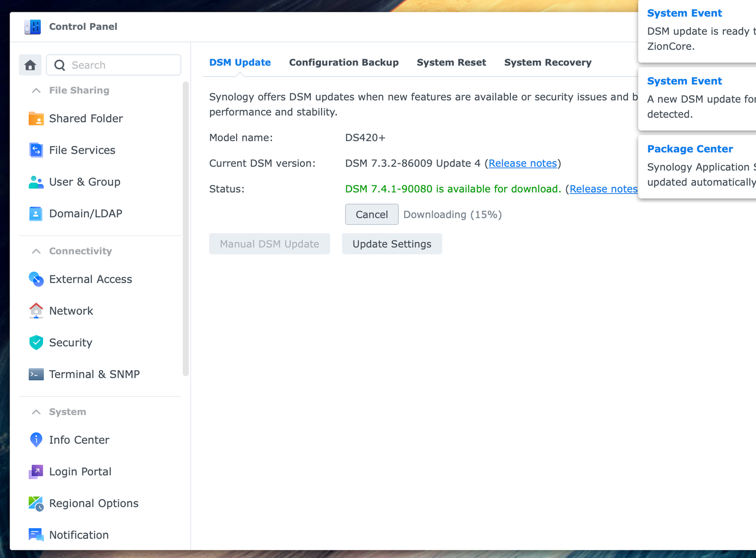Click 'DSM 7.3.2-86009 Update 4' version text
The width and height of the screenshot is (756, 558).
(413, 163)
